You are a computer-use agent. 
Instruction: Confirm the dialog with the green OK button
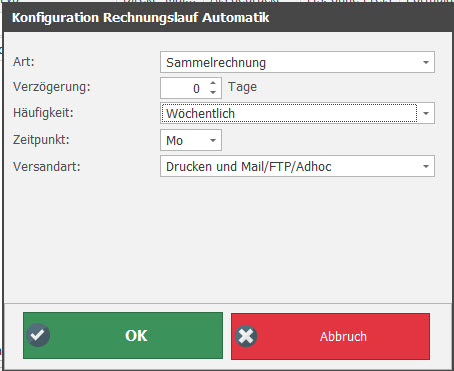(x=123, y=335)
